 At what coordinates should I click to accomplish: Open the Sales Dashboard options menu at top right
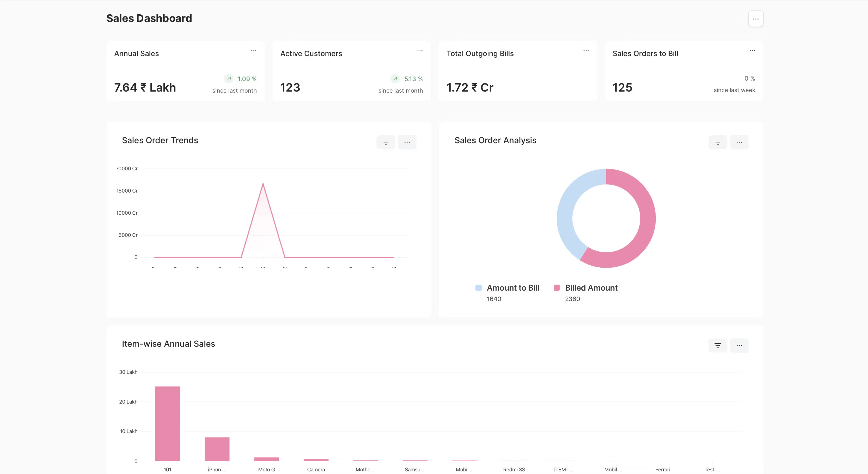pyautogui.click(x=755, y=19)
